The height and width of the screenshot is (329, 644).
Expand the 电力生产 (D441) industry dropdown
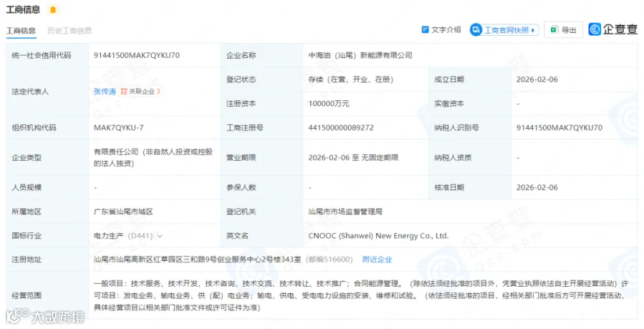tap(160, 236)
